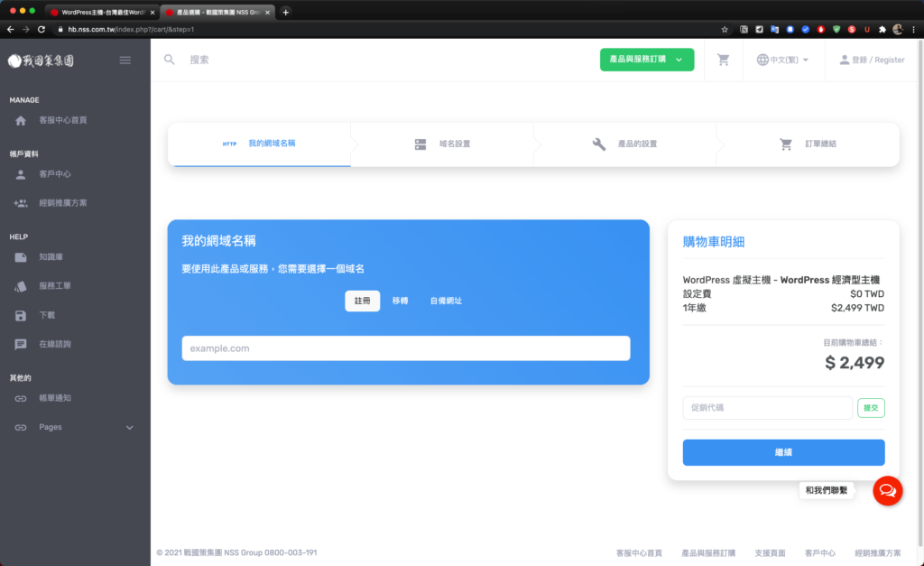The height and width of the screenshot is (566, 924).
Task: Click the add-people icon beside 經銷推廣方案
Action: (21, 203)
